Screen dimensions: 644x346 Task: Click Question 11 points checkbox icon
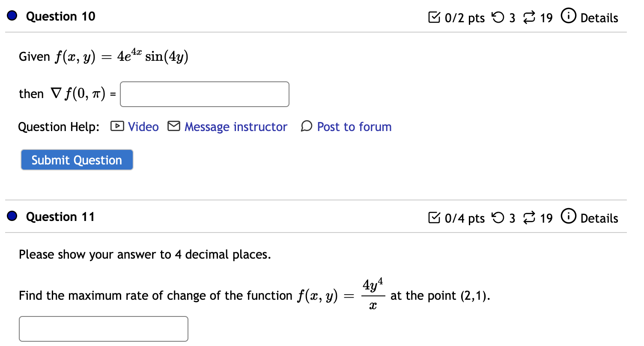tap(434, 218)
